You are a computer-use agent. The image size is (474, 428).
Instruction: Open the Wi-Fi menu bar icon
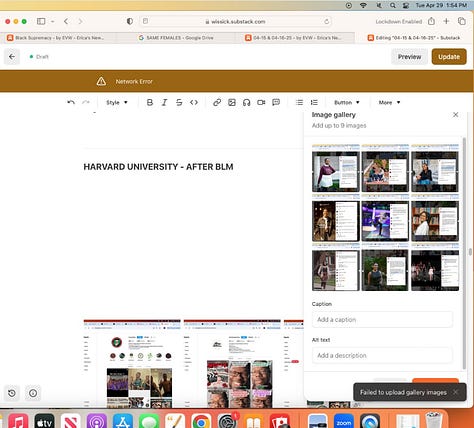click(x=363, y=5)
